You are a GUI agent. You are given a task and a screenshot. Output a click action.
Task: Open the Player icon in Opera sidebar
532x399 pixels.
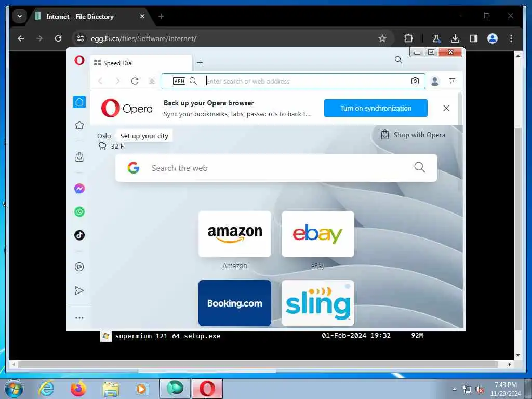[79, 267]
